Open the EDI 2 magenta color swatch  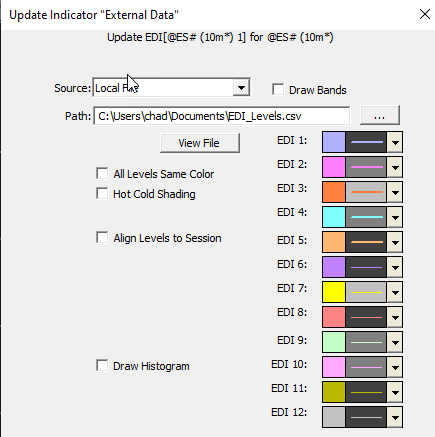point(334,167)
